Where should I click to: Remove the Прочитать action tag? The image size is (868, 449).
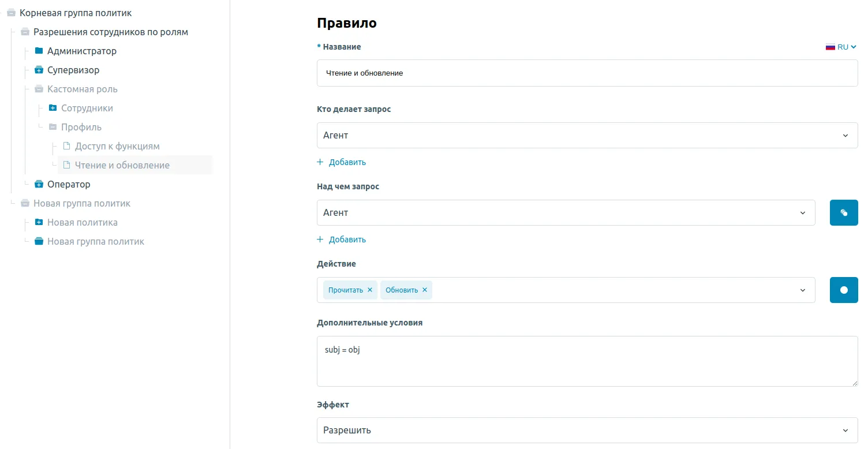(370, 290)
